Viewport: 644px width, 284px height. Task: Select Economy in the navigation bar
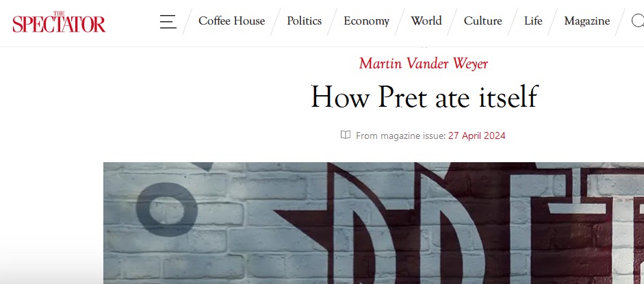[366, 21]
